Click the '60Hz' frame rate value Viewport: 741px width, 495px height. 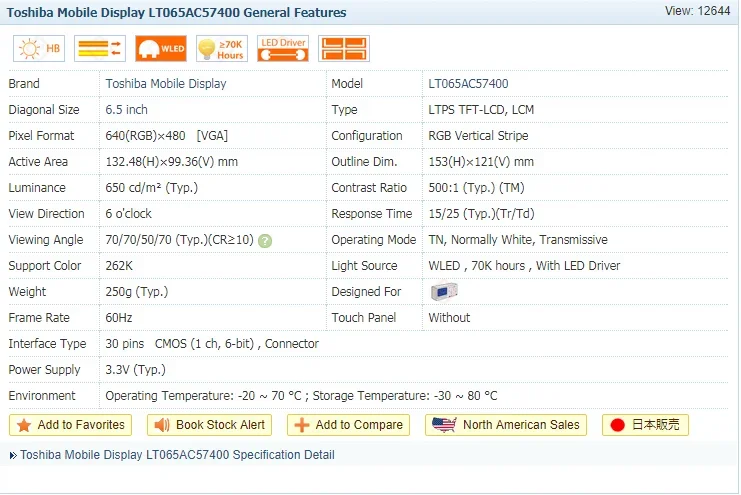tap(119, 318)
